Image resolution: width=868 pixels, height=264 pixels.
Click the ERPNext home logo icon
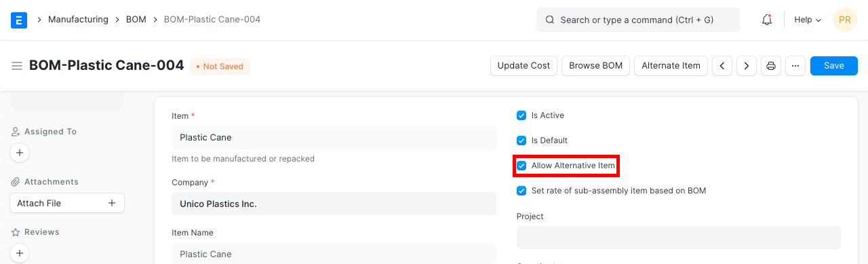pos(19,20)
